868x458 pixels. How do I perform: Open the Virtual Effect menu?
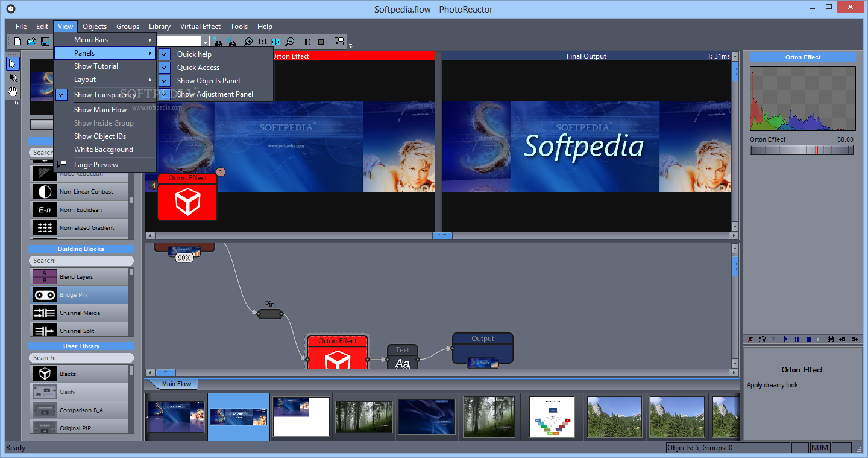tap(200, 27)
